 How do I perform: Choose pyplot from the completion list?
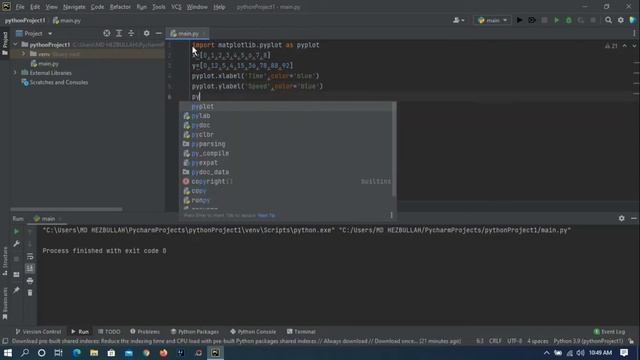287,106
